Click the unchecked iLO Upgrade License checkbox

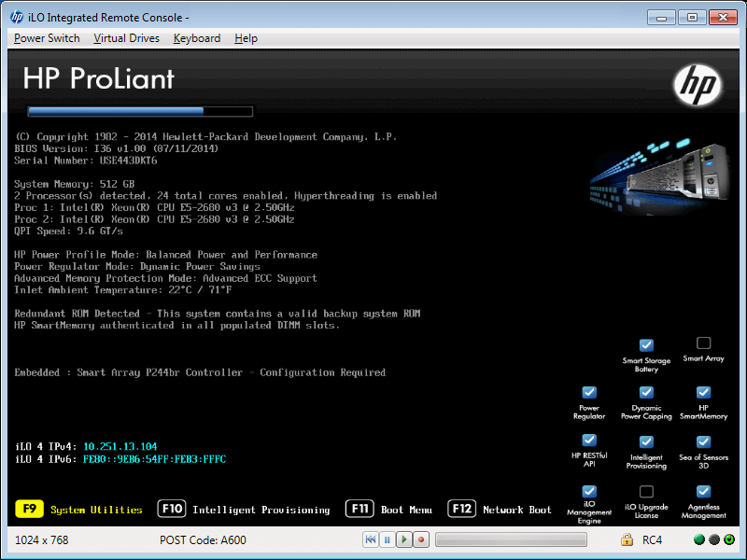point(646,491)
